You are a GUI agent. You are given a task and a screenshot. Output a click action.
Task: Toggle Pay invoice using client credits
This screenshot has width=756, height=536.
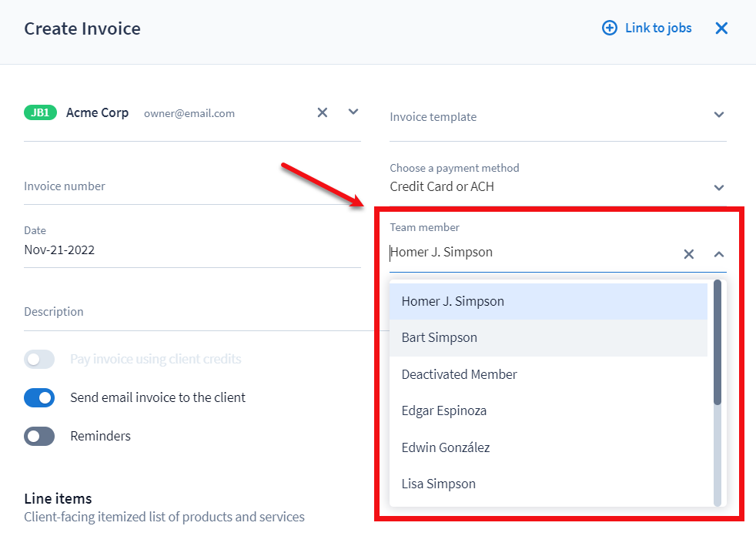tap(39, 360)
